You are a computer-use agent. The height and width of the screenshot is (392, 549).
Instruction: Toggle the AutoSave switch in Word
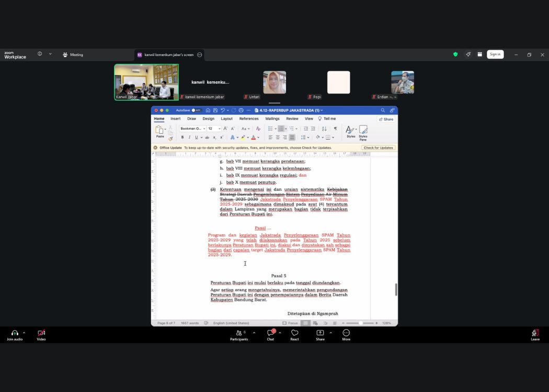tap(196, 110)
